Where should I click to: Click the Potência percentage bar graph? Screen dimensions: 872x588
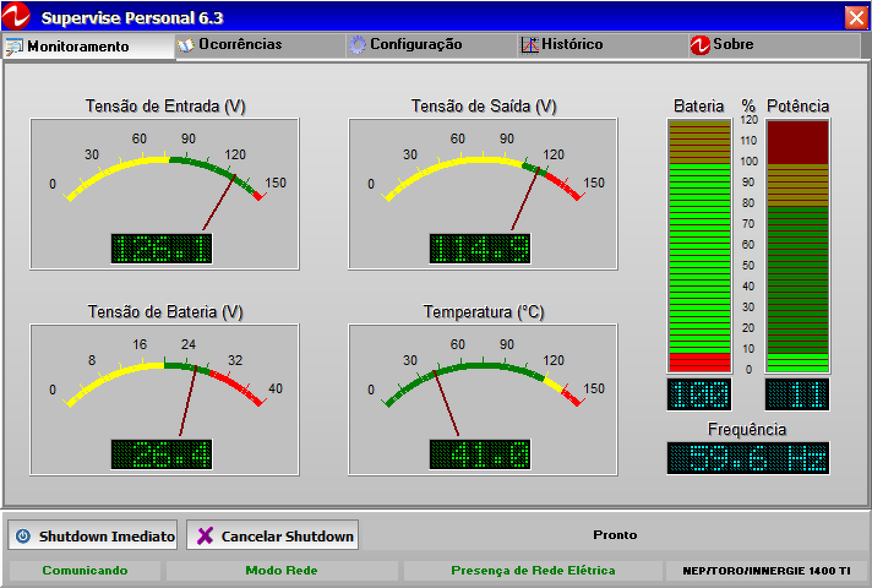(x=797, y=246)
